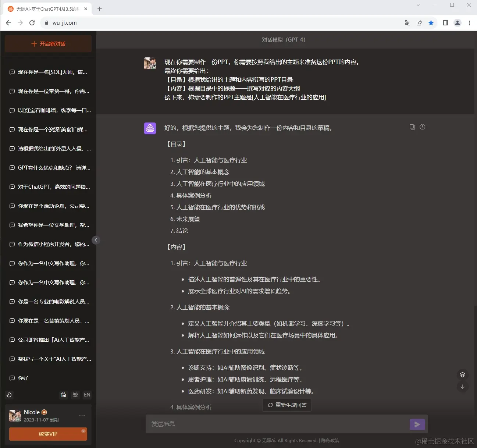Screen dimensions: 477x448
Task: Click the wu-ji.com address bar
Action: click(x=221, y=23)
